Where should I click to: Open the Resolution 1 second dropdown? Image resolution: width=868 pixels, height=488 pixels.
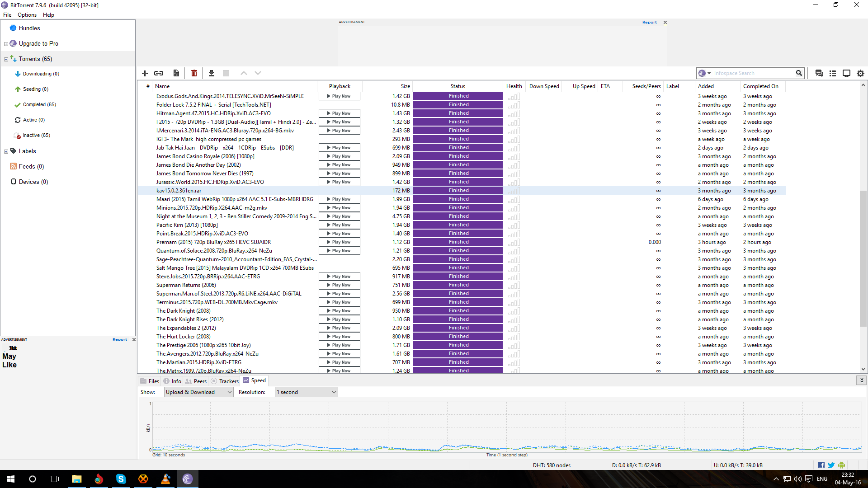click(x=307, y=392)
